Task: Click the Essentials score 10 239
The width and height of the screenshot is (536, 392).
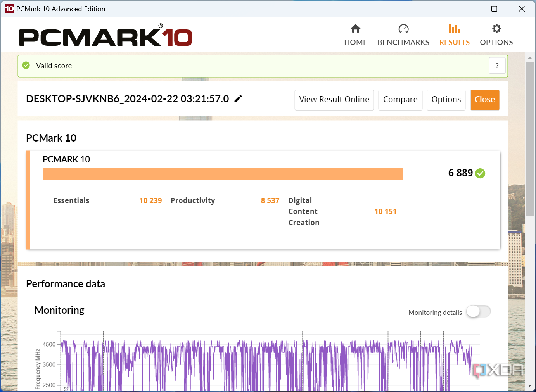Action: (x=150, y=200)
